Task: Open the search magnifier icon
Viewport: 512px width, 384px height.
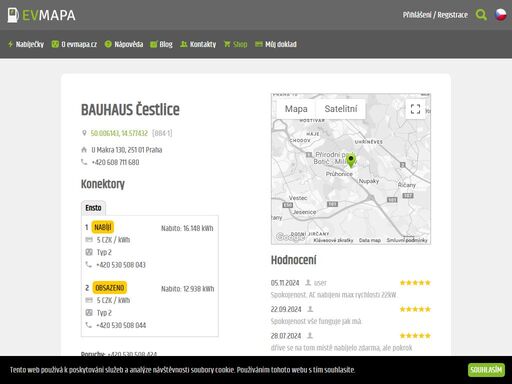Action: click(481, 15)
